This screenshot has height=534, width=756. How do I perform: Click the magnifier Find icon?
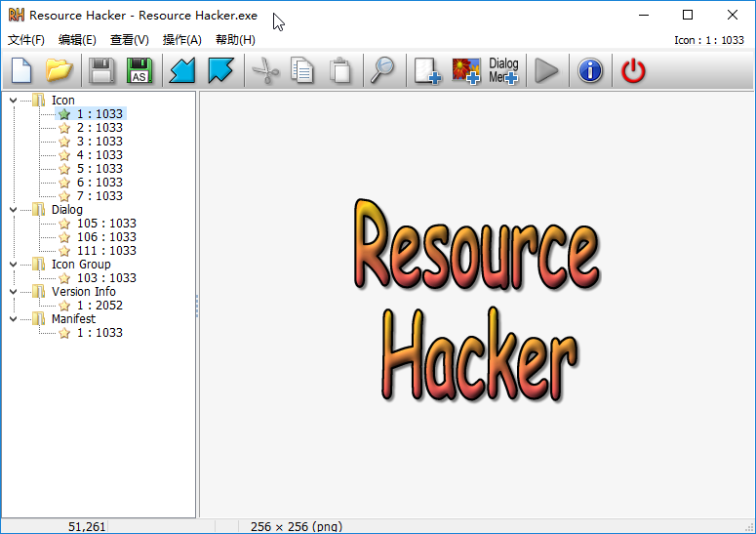pos(380,71)
